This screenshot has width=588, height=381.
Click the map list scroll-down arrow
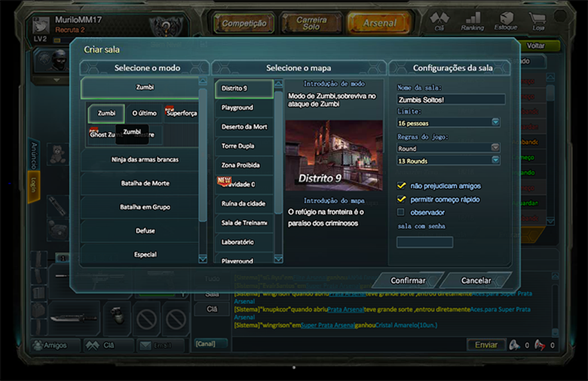click(278, 259)
